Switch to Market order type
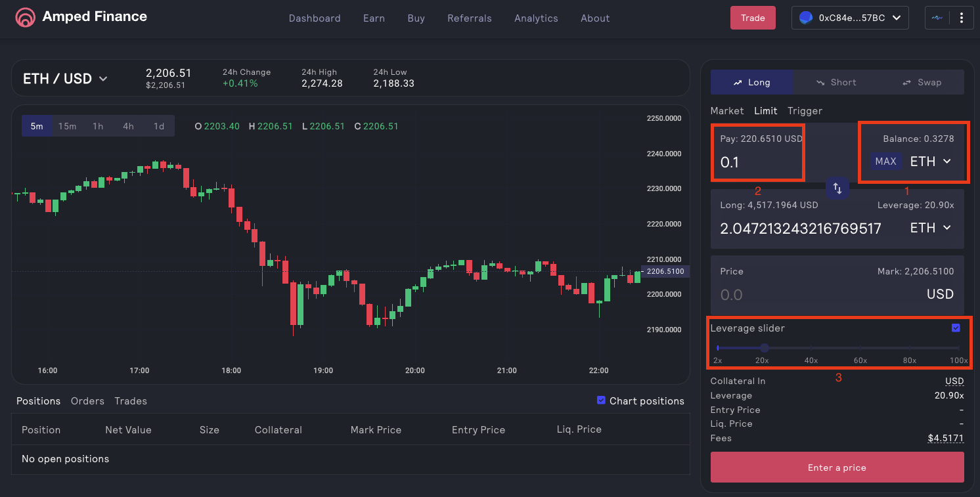Screen dimensions: 980x497 (727, 111)
